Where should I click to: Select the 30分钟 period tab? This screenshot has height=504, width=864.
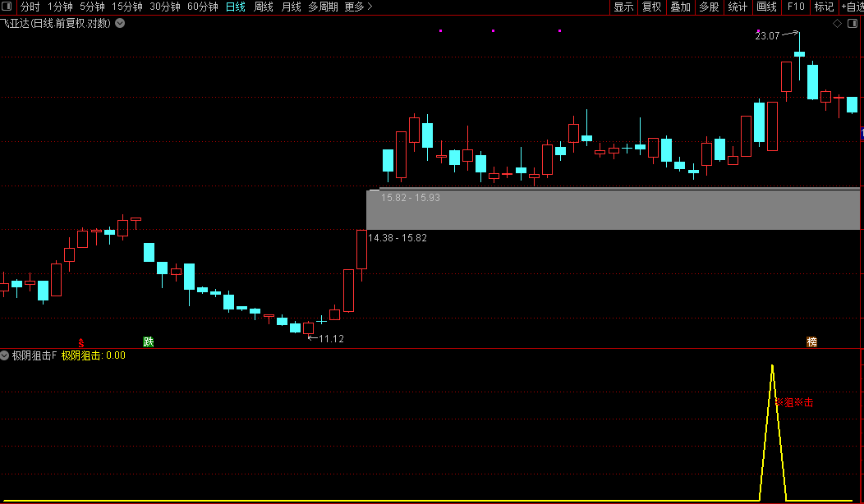(165, 7)
